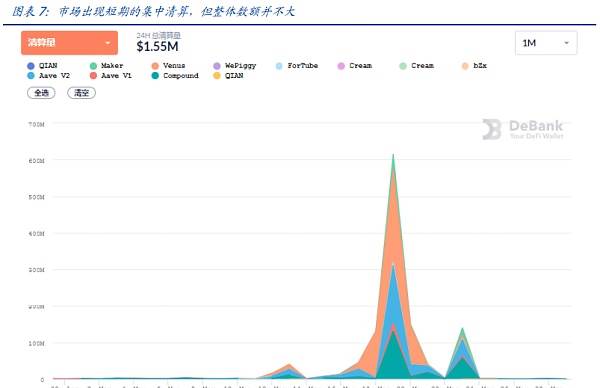Click the yellow QIAN legend in second row
Screen dimensions: 600x388
coord(228,76)
